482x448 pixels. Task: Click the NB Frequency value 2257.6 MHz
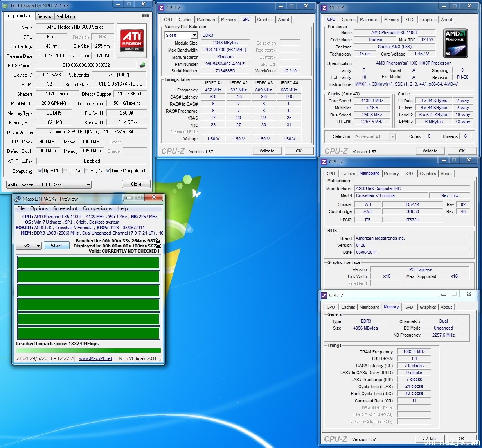pyautogui.click(x=443, y=335)
